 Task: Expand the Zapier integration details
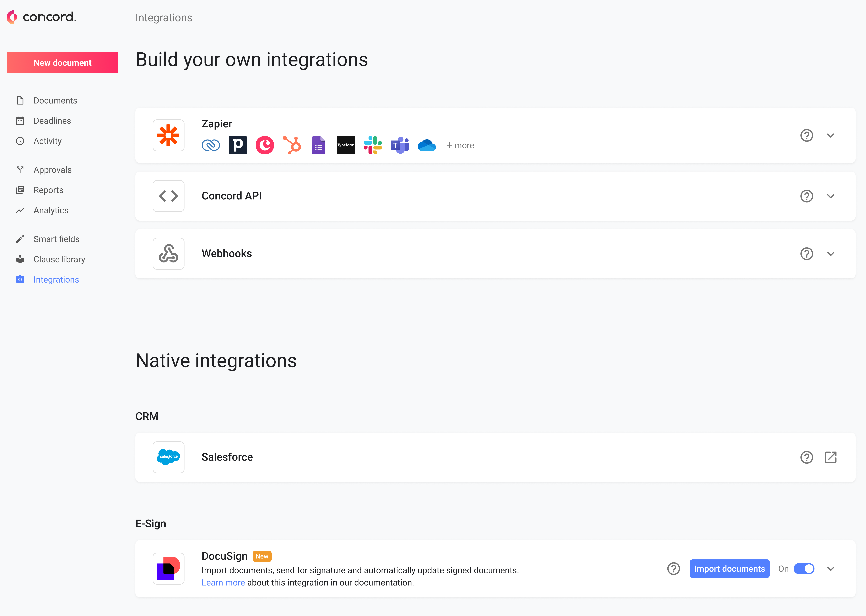tap(831, 135)
